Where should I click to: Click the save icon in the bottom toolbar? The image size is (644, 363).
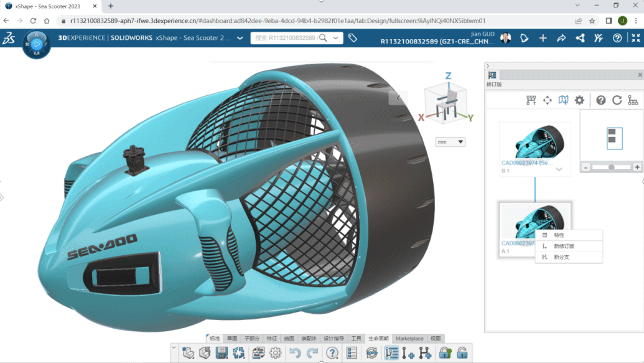point(221,353)
